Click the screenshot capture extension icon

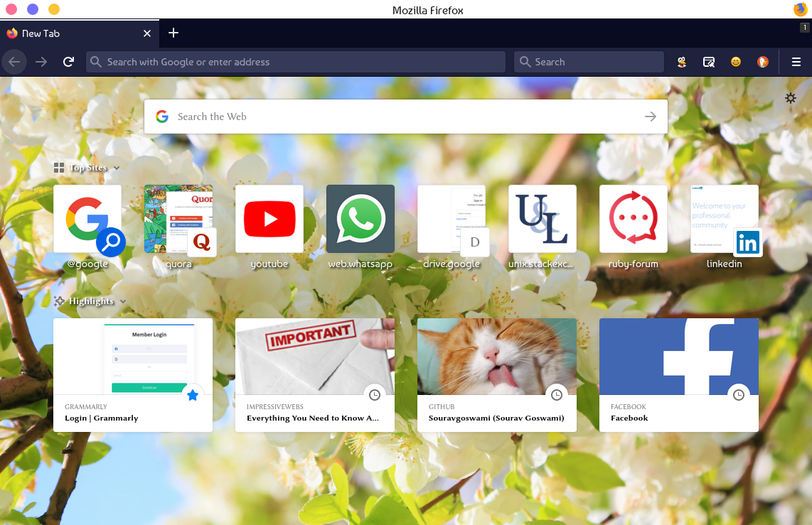click(x=709, y=62)
